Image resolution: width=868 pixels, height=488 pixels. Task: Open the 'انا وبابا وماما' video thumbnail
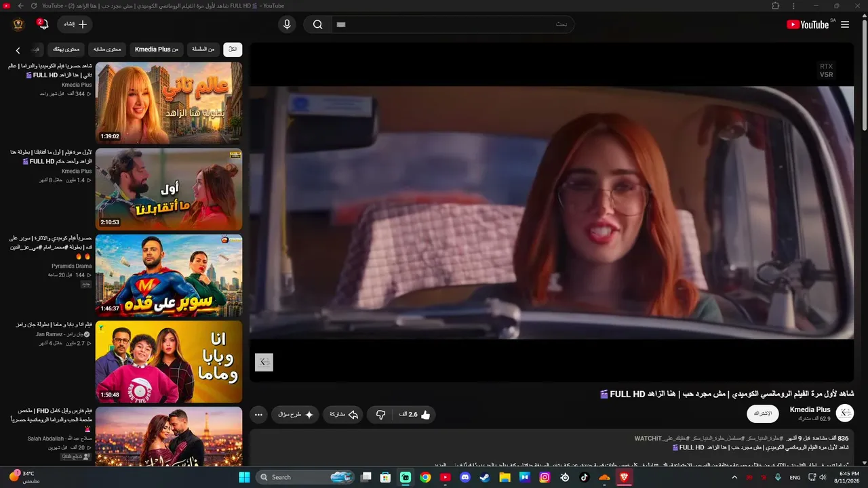(169, 361)
